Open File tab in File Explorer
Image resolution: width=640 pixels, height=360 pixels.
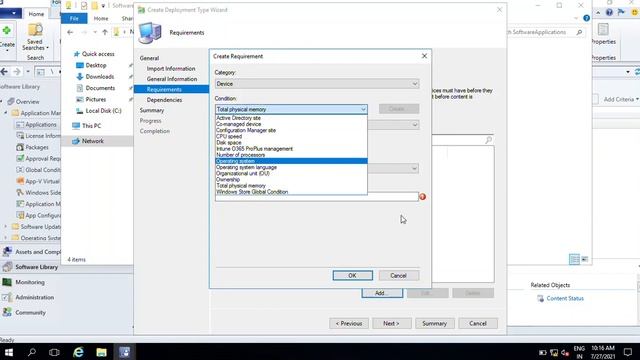(x=74, y=18)
